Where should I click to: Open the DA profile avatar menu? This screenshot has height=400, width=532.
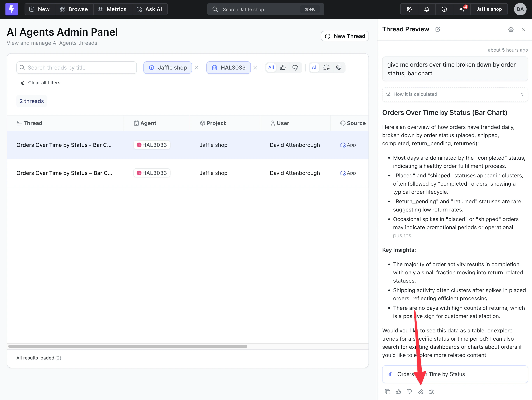[x=520, y=9]
